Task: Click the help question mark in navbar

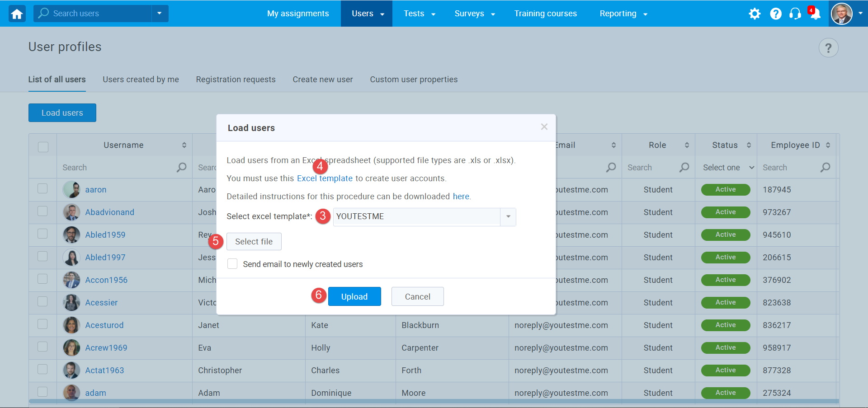Action: point(775,14)
